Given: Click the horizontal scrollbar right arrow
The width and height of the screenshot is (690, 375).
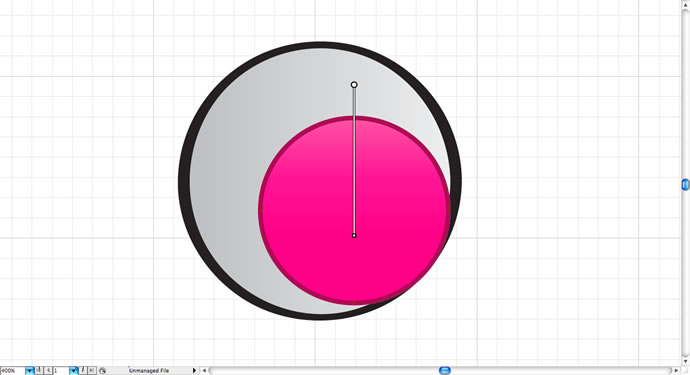Looking at the screenshot, I should point(676,371).
